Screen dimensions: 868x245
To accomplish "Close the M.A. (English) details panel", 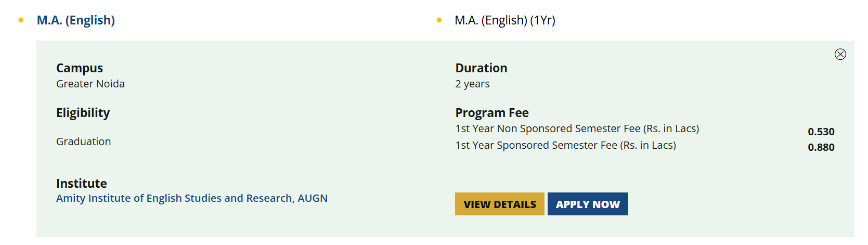I will pyautogui.click(x=840, y=54).
